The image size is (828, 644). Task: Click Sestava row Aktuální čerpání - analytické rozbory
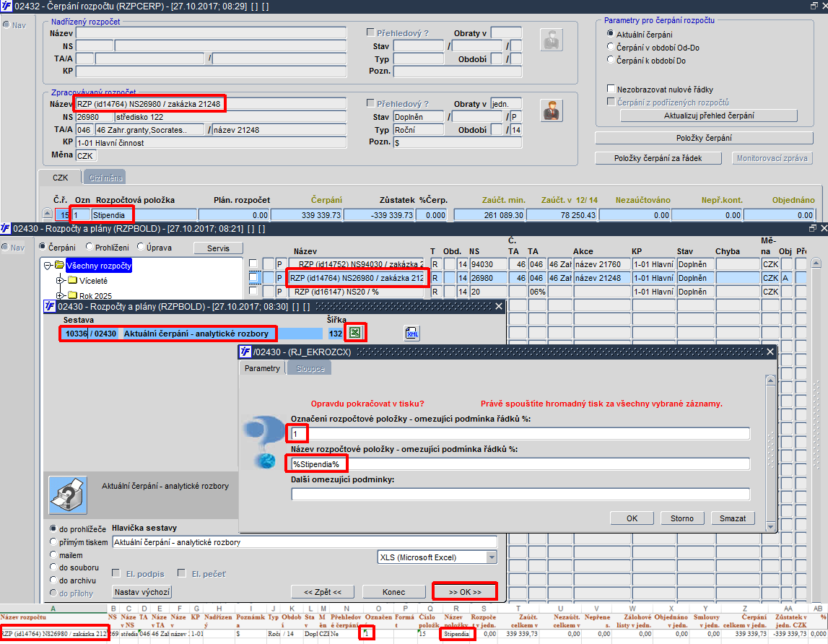pos(191,334)
